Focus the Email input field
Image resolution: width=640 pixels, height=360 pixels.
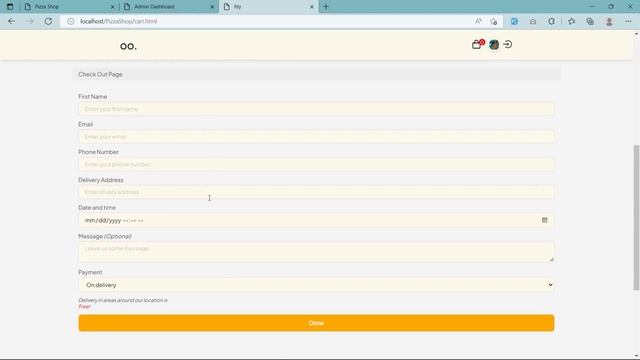pos(316,137)
